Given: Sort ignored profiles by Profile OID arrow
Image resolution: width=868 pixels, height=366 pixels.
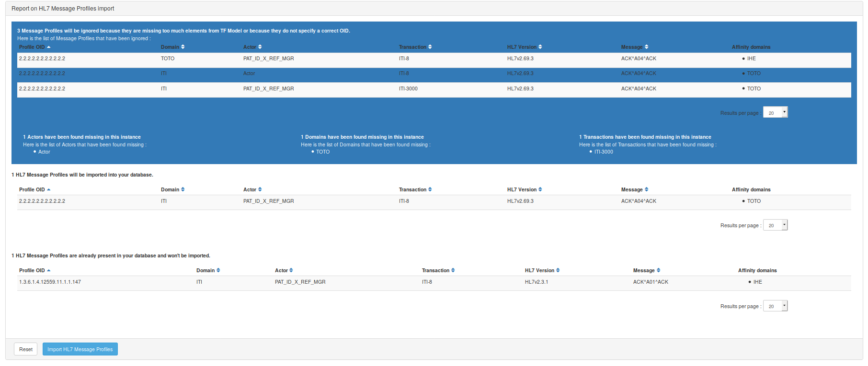Looking at the screenshot, I should 49,47.
